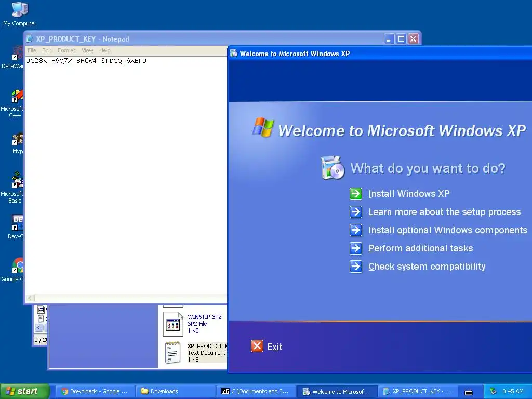Click the Exit text link
This screenshot has width=532, height=399.
[275, 347]
